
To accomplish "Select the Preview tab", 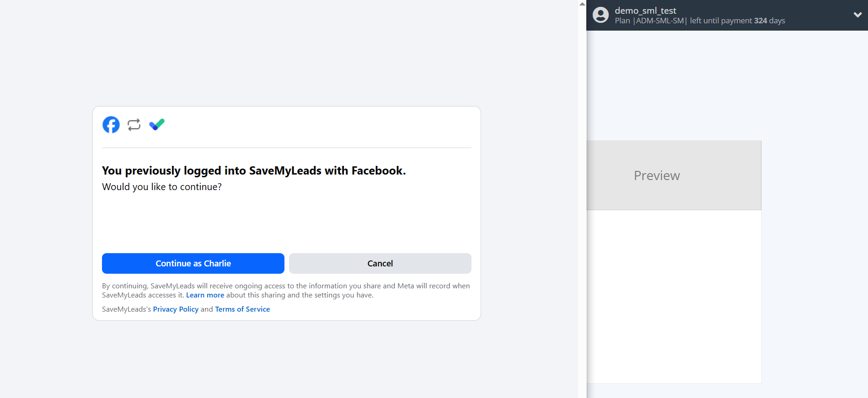I will click(656, 175).
